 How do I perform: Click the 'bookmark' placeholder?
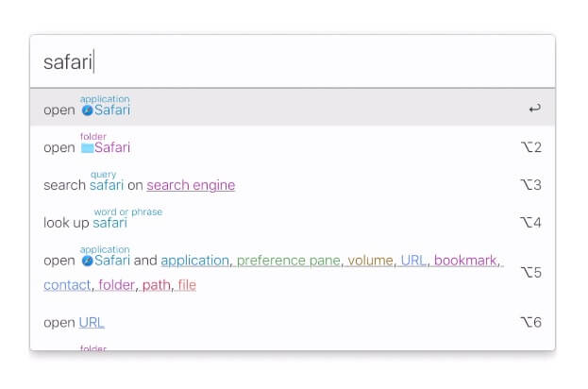coord(465,261)
